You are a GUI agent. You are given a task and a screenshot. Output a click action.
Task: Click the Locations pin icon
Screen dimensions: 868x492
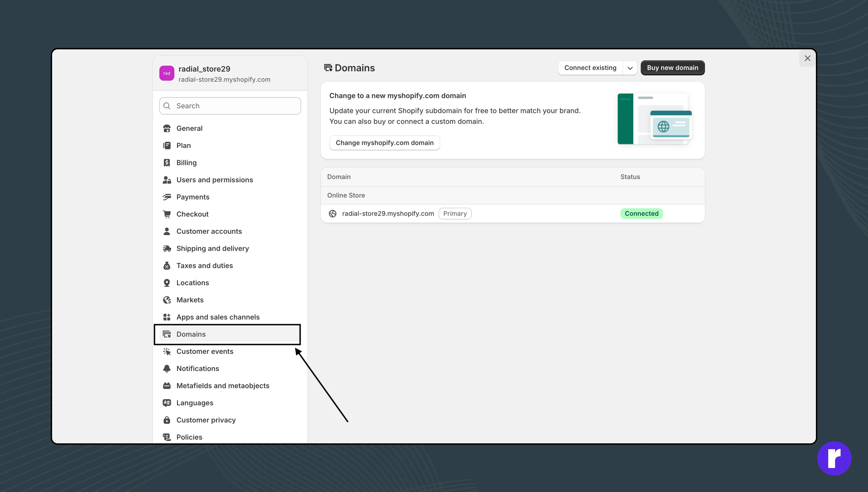[x=167, y=283]
